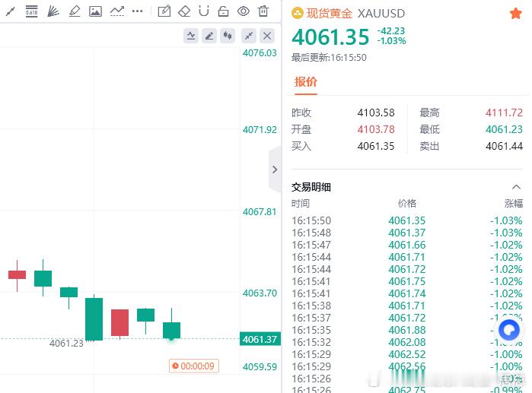Select trade price 4061.88
This screenshot has height=393, width=532.
tap(407, 330)
